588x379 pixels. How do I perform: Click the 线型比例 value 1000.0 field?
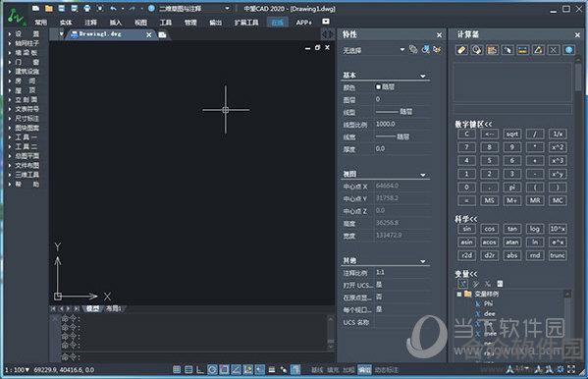coord(403,125)
